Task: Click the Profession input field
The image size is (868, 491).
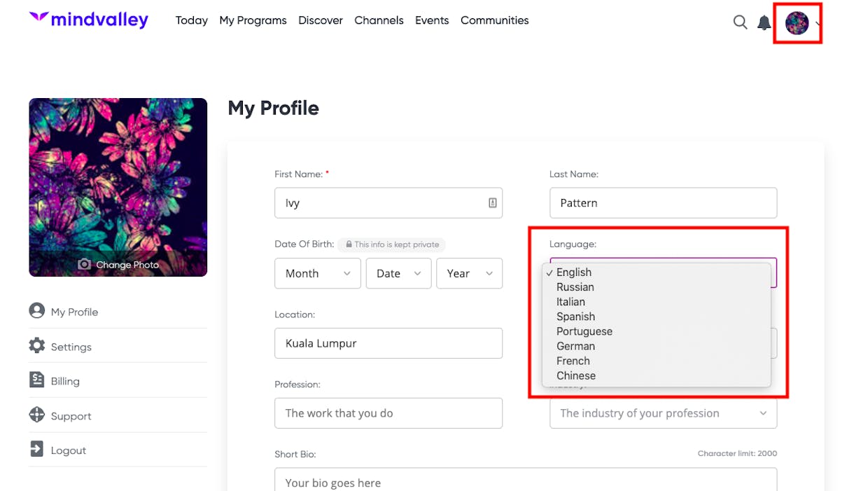Action: (388, 413)
